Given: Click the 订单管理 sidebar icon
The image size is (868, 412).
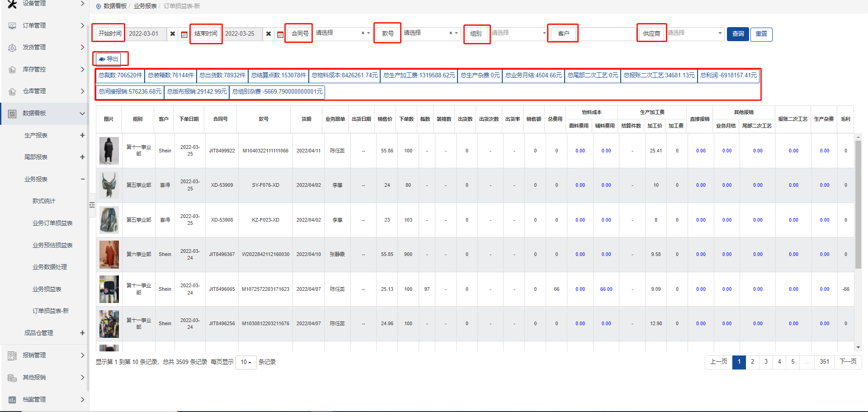Looking at the screenshot, I should pyautogui.click(x=12, y=26).
